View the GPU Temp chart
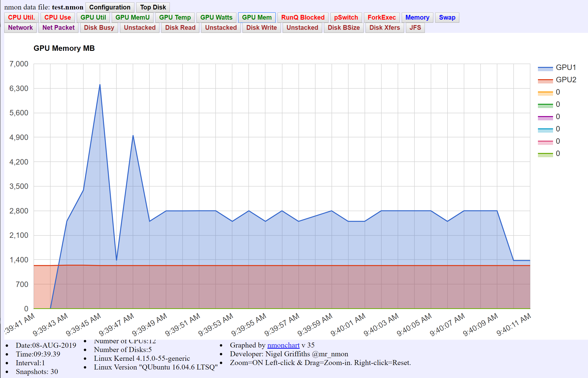 (x=175, y=17)
